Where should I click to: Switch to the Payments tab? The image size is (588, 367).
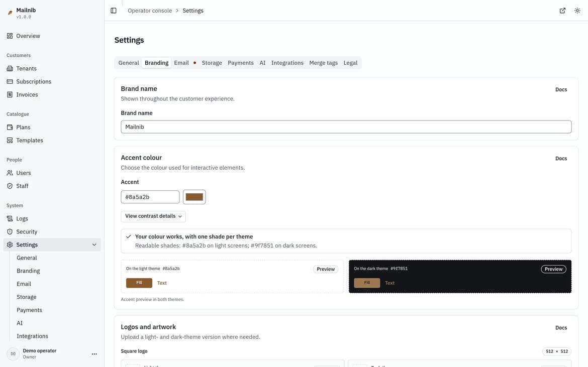(241, 63)
